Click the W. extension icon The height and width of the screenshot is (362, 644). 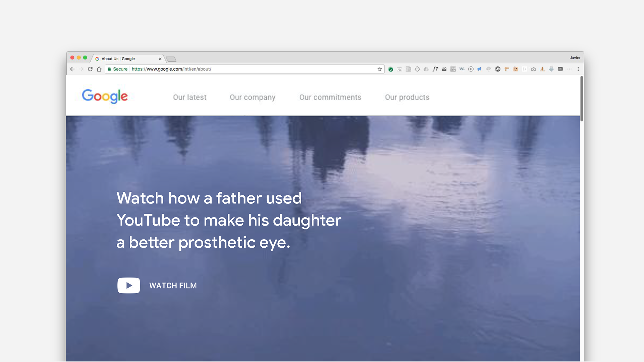[462, 69]
